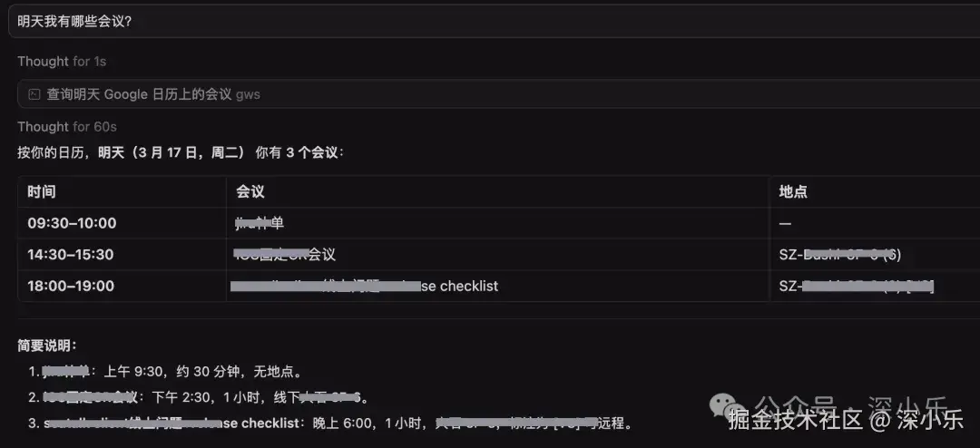Click the meeting name ending in "se checklist"

coord(365,287)
